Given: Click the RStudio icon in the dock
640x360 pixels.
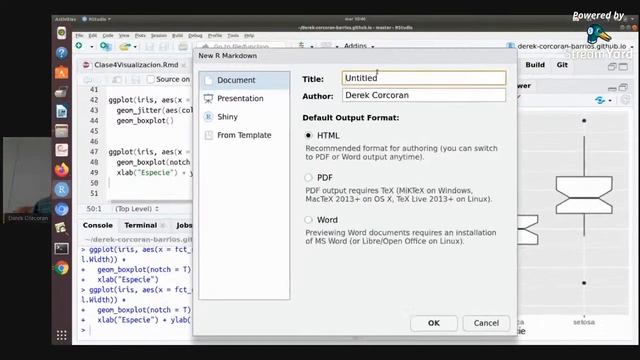Looking at the screenshot, I should click(62, 189).
